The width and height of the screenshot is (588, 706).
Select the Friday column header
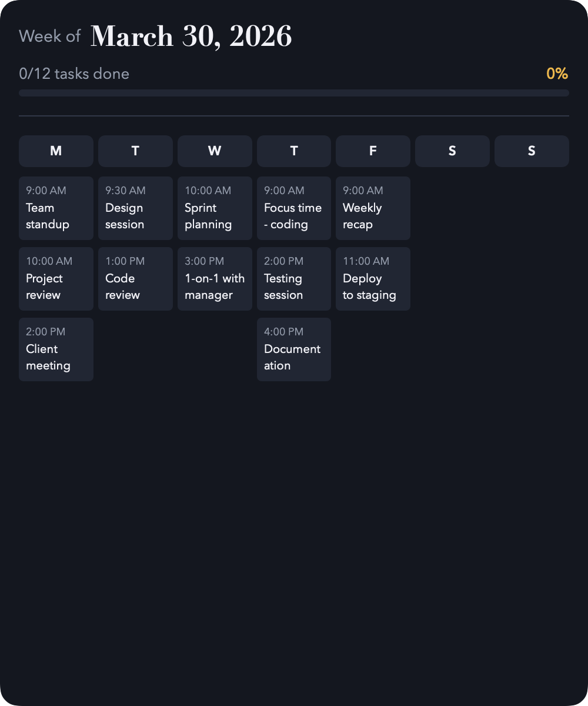pos(373,151)
